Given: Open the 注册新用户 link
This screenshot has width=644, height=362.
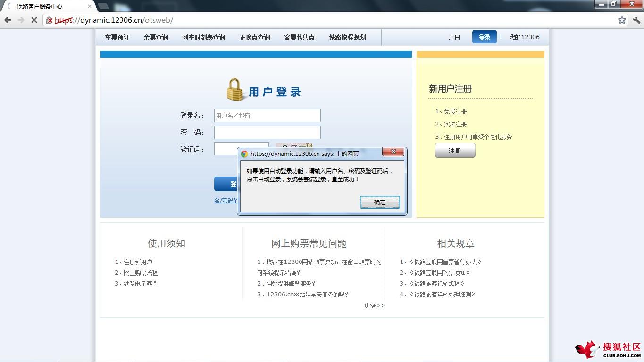Looking at the screenshot, I should pyautogui.click(x=138, y=262).
